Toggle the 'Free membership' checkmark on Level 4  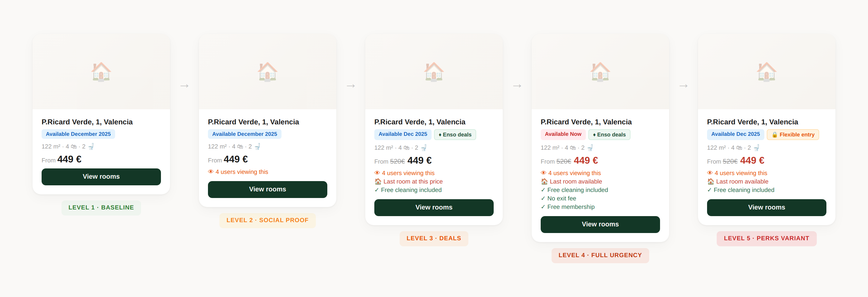point(543,206)
